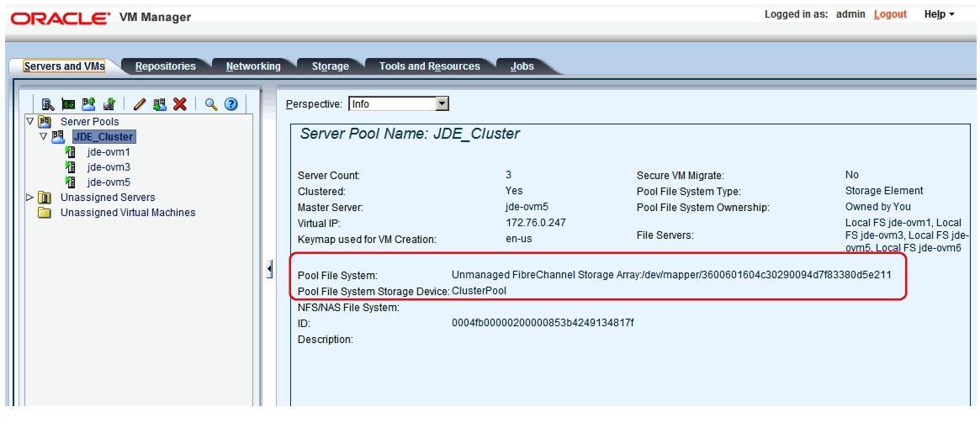Click the /dev/mapper Pool File System value
Screen dimensions: 980x433
[x=671, y=274]
